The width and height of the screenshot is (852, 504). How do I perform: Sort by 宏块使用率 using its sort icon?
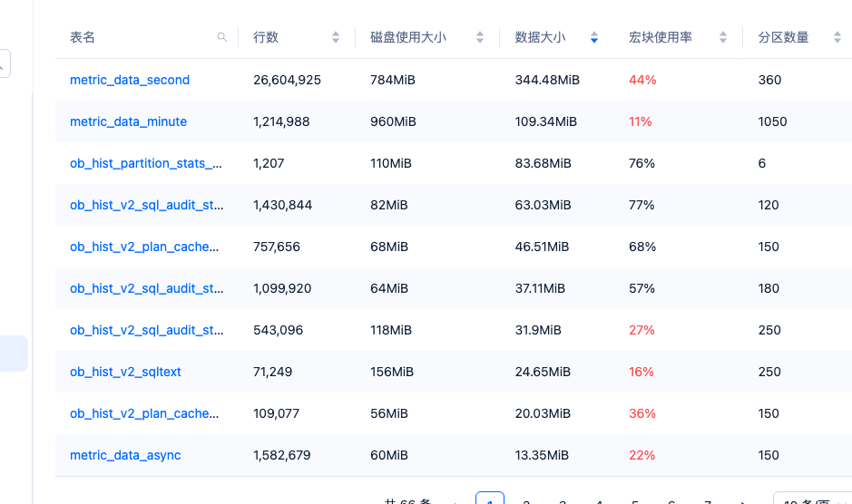click(x=723, y=37)
